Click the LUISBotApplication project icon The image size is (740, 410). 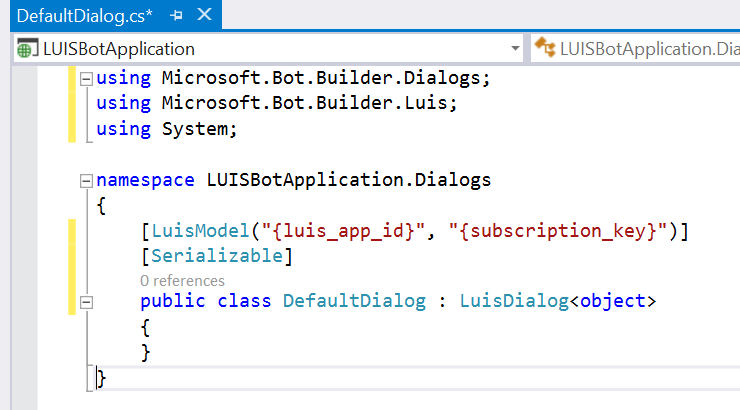point(26,49)
